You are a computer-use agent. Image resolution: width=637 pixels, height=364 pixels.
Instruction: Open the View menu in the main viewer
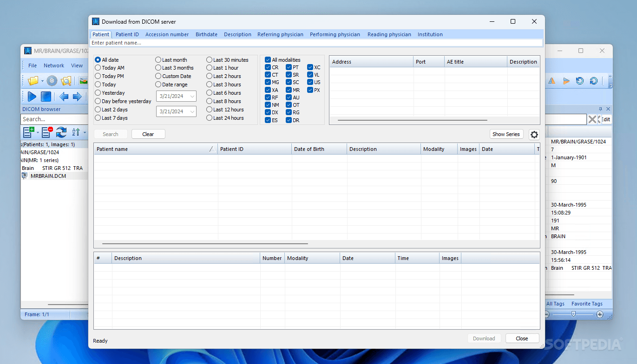point(77,65)
